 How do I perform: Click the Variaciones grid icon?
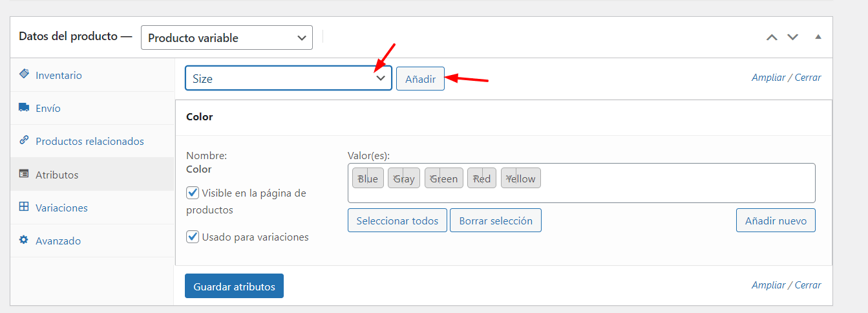(24, 207)
